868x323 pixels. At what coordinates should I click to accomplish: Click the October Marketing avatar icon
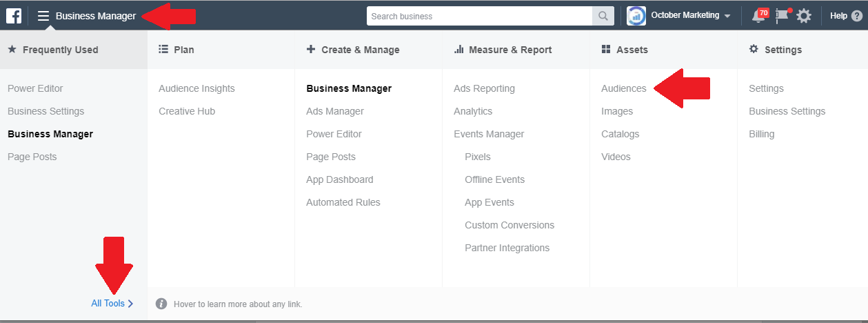click(x=636, y=16)
